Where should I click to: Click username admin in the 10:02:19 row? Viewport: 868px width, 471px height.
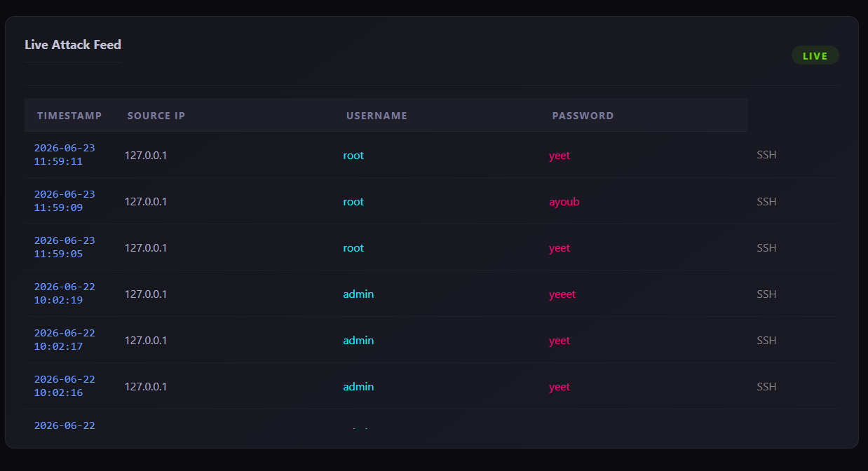pyautogui.click(x=358, y=294)
